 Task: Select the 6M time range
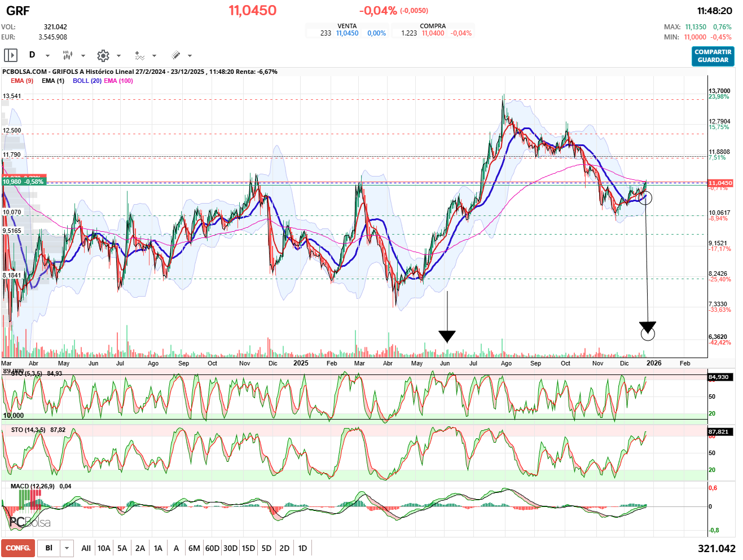(194, 548)
